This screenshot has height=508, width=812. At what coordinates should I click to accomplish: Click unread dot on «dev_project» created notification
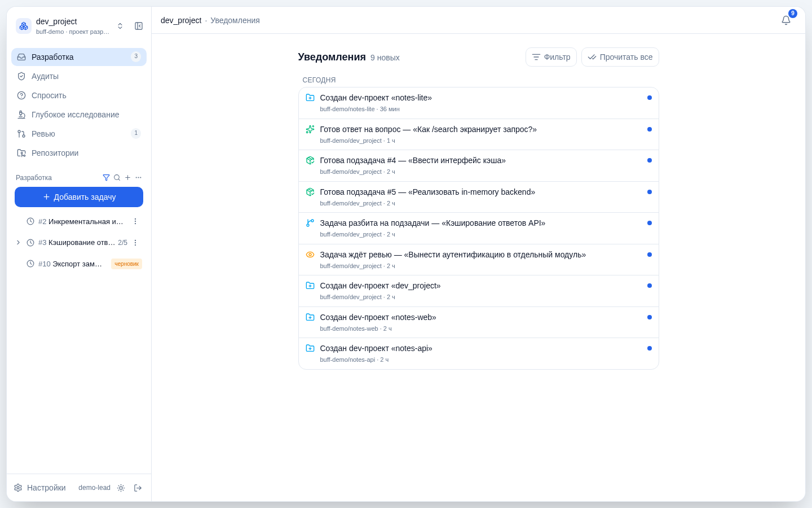click(x=650, y=286)
